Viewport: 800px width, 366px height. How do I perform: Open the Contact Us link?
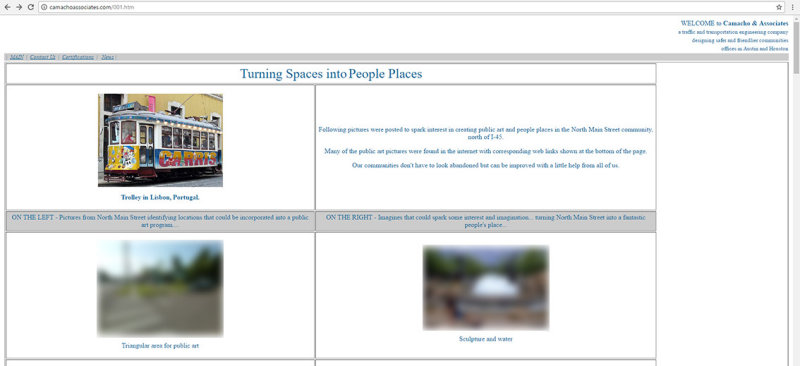click(42, 57)
